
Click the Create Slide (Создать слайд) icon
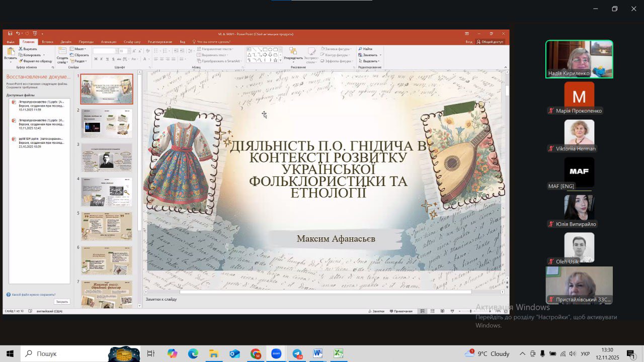pos(62,52)
